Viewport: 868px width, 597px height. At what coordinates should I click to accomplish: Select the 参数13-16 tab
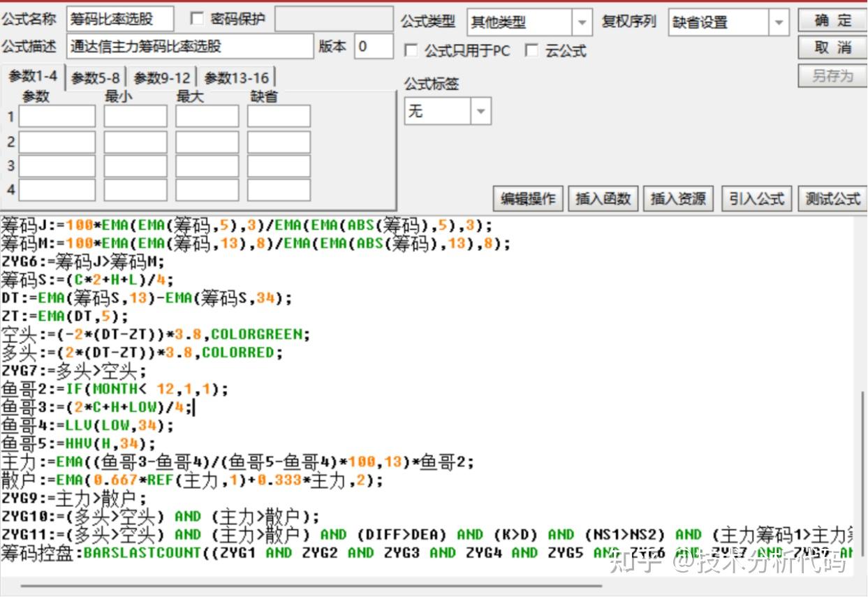pyautogui.click(x=236, y=78)
